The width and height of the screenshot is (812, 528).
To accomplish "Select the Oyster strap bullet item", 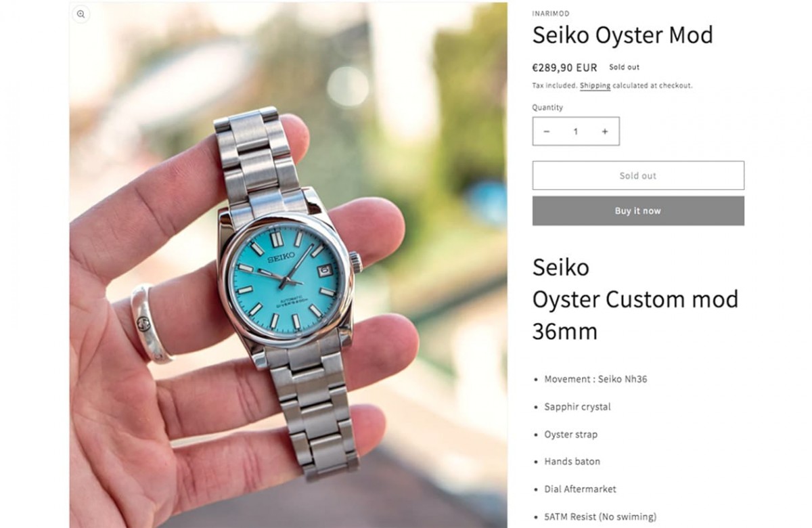I will (570, 435).
